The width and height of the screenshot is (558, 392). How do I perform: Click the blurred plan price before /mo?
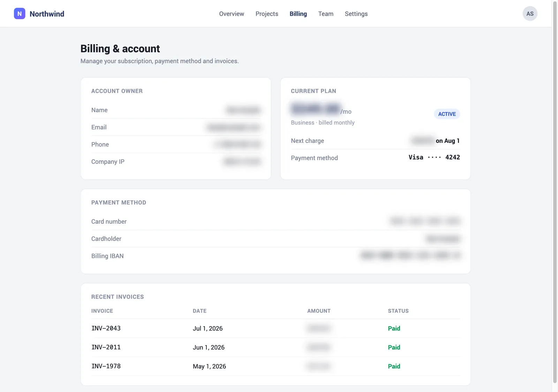click(x=316, y=109)
